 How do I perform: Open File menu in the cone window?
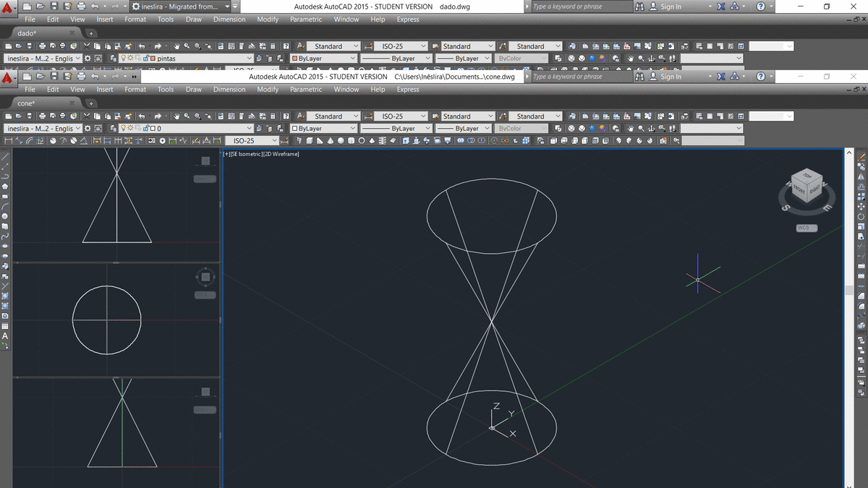30,90
